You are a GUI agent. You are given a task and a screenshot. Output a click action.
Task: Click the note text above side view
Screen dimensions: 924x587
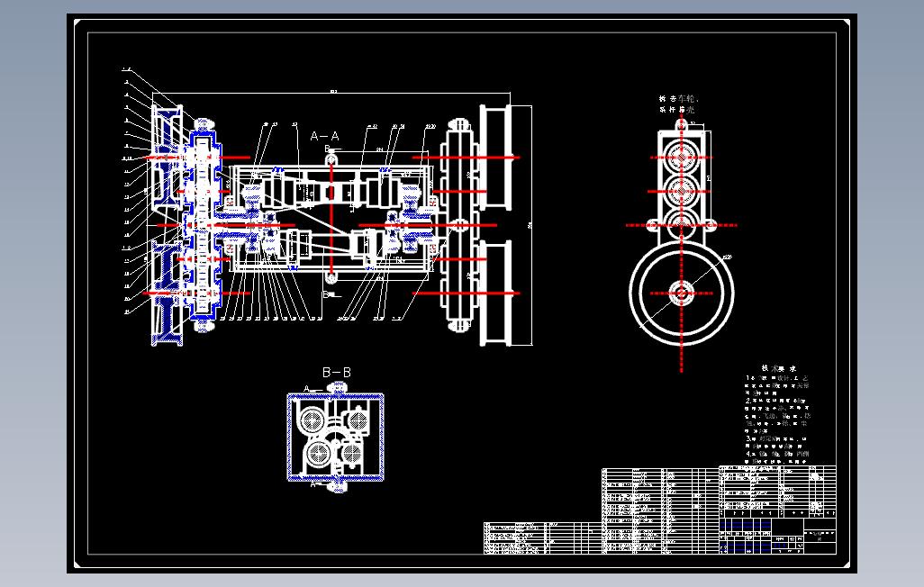[678, 104]
